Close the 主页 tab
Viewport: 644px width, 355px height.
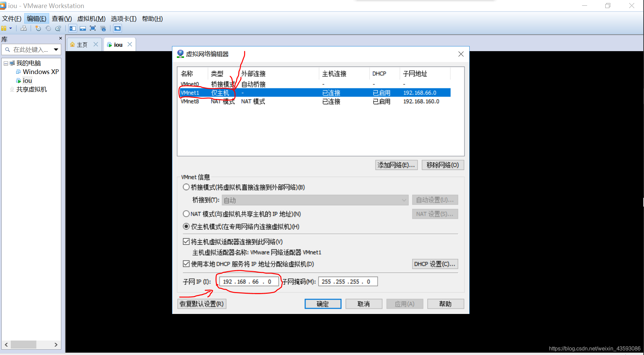coord(96,44)
